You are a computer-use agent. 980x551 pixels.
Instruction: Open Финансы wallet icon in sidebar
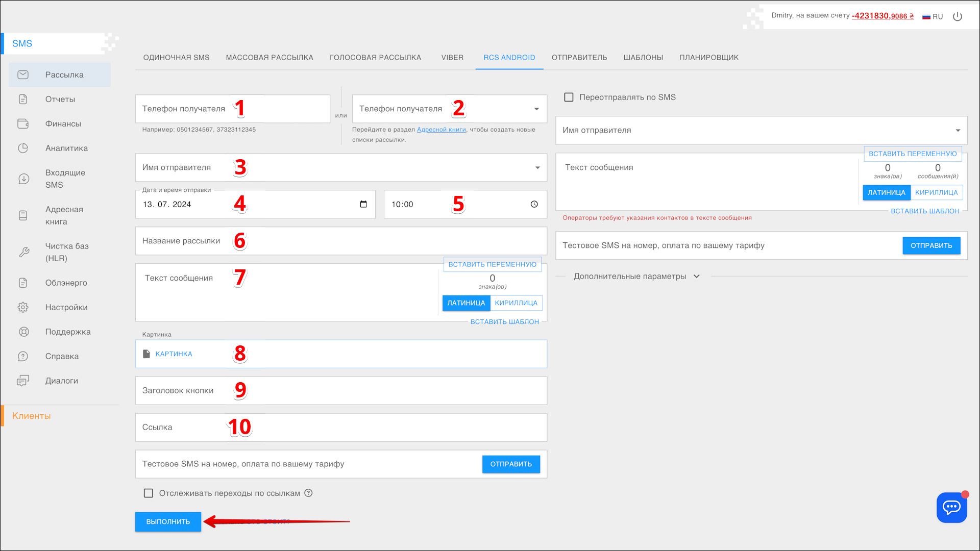(x=23, y=123)
